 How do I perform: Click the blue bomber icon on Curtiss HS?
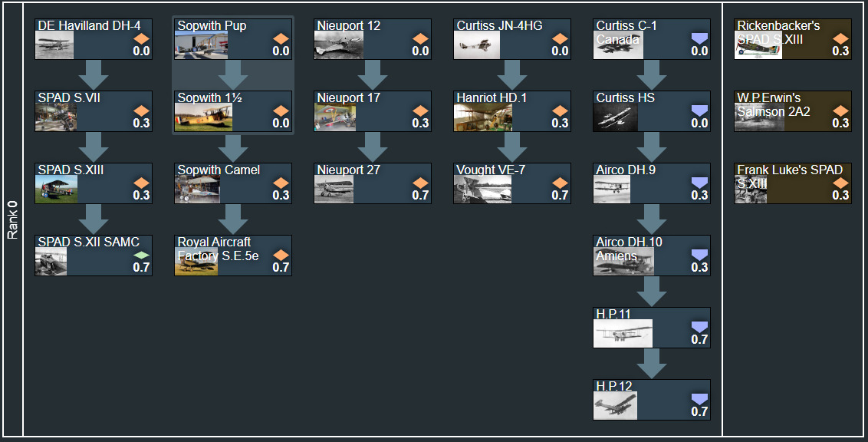coord(699,110)
